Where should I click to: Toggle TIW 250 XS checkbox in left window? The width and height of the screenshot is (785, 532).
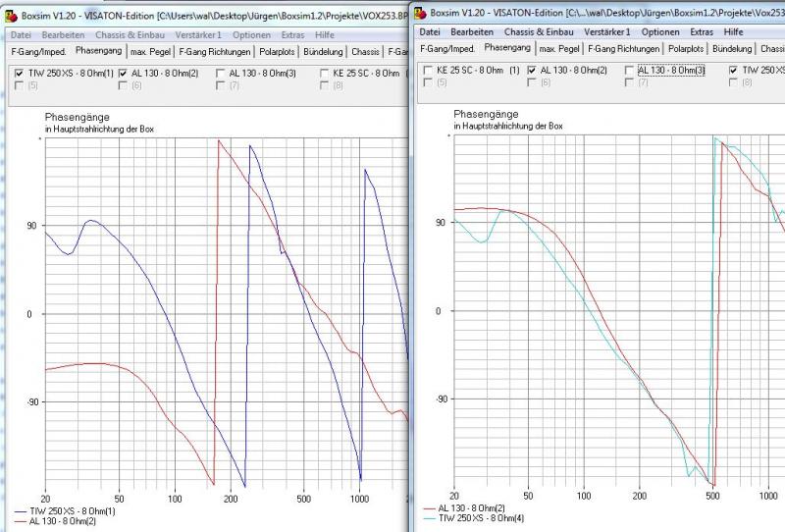[21, 74]
